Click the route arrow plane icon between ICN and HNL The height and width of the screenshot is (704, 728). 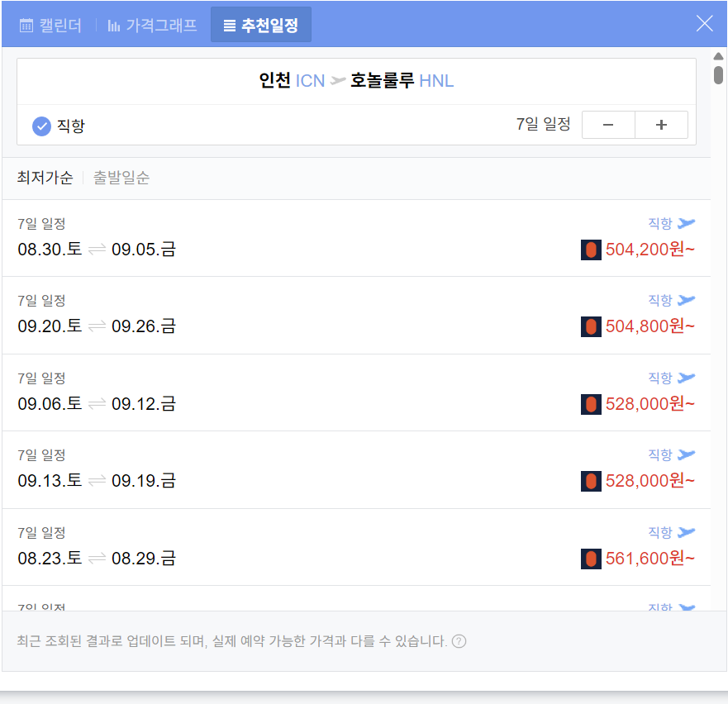tap(338, 81)
